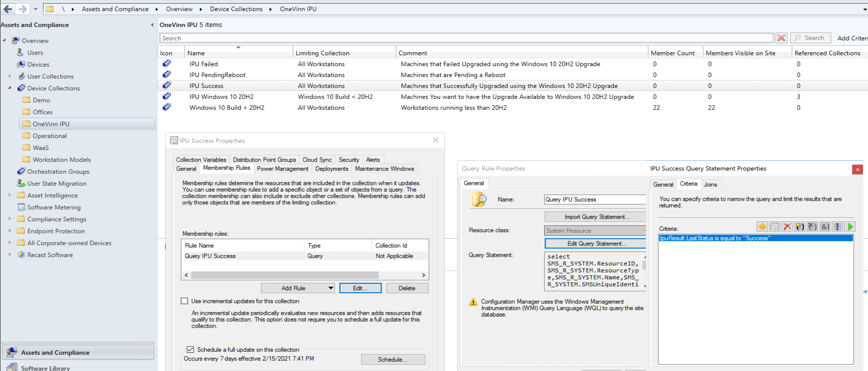Click the New criterion starburst icon
This screenshot has height=371, width=868.
pos(762,227)
